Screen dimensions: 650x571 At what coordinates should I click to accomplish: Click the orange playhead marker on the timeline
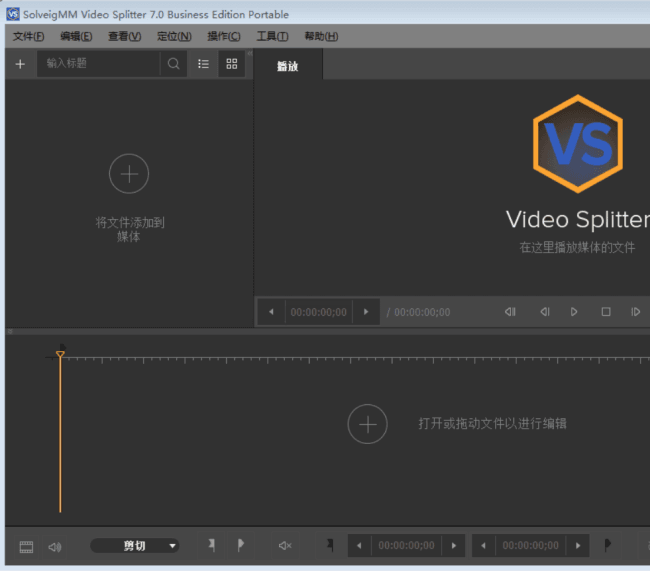60,354
